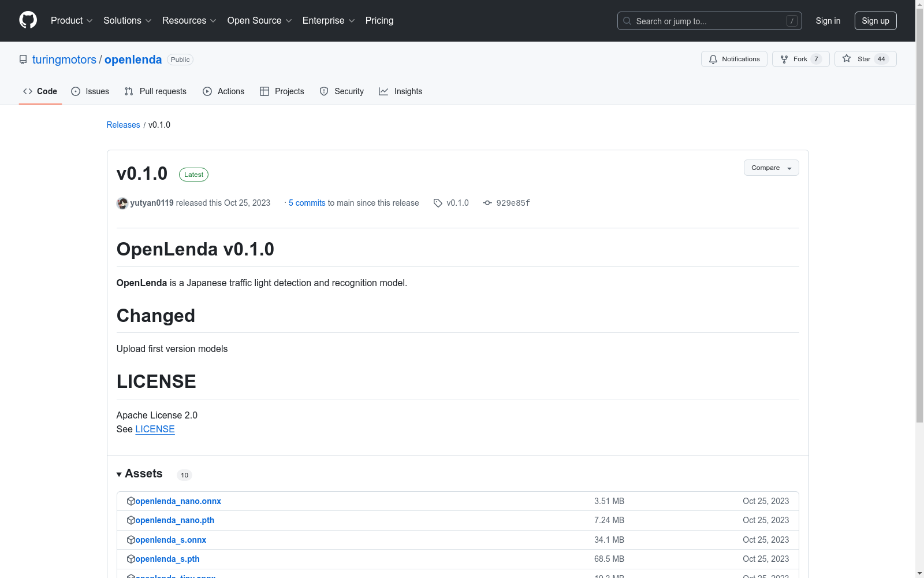This screenshot has width=924, height=578.
Task: Open the Projects tab
Action: [x=282, y=91]
